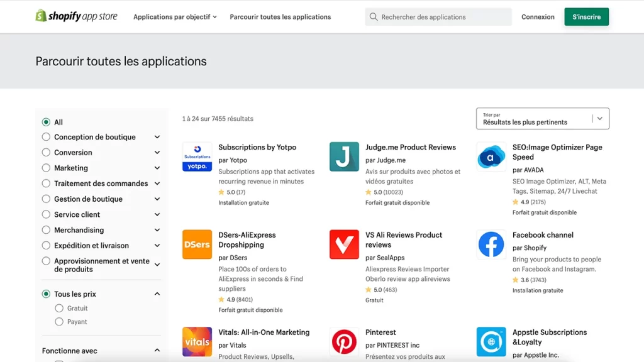Image resolution: width=644 pixels, height=362 pixels.
Task: Select Gestion de boutique radio button
Action: tap(46, 199)
